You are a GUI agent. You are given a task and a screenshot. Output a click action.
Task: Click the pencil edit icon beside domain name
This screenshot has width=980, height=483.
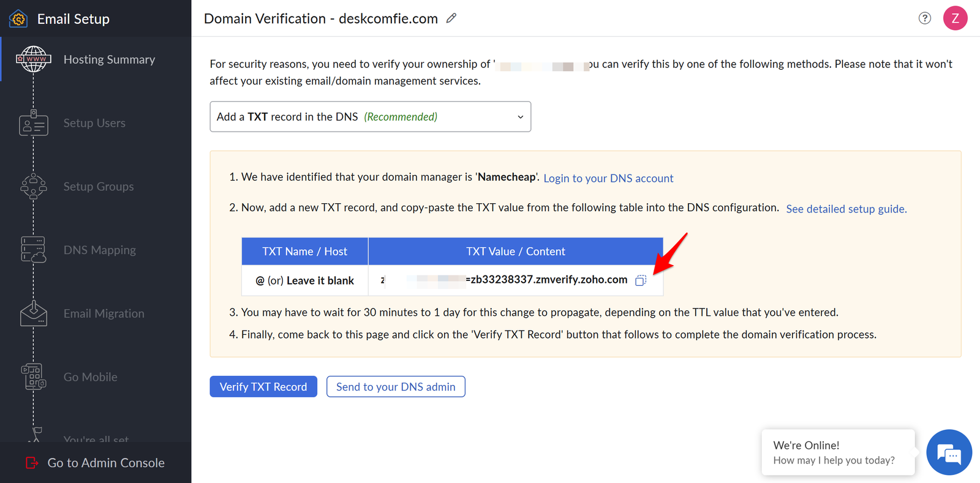451,18
